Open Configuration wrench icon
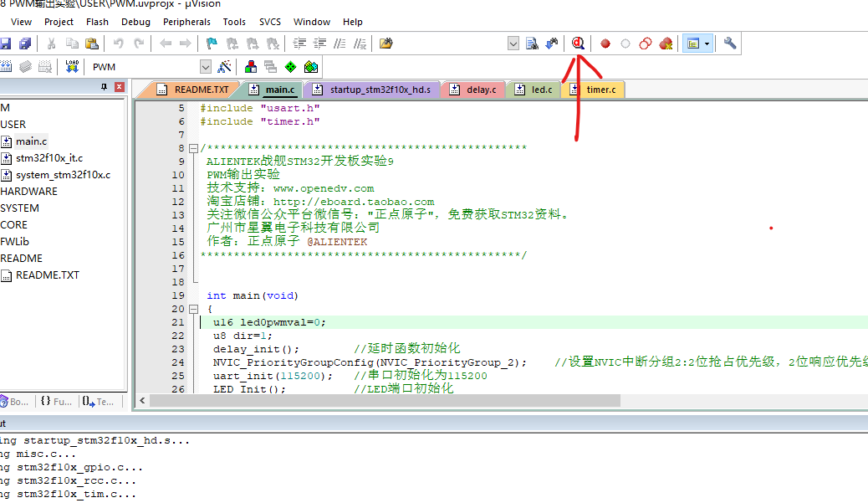 (x=730, y=44)
